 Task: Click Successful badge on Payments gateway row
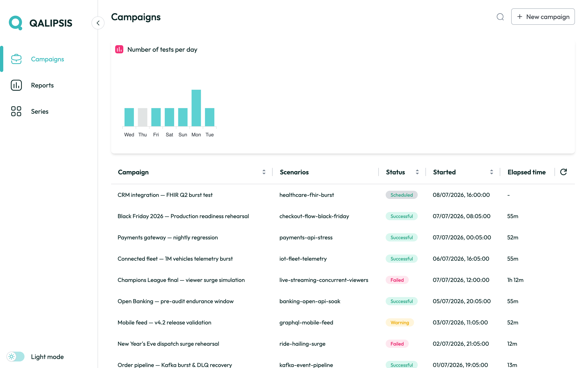coord(401,237)
